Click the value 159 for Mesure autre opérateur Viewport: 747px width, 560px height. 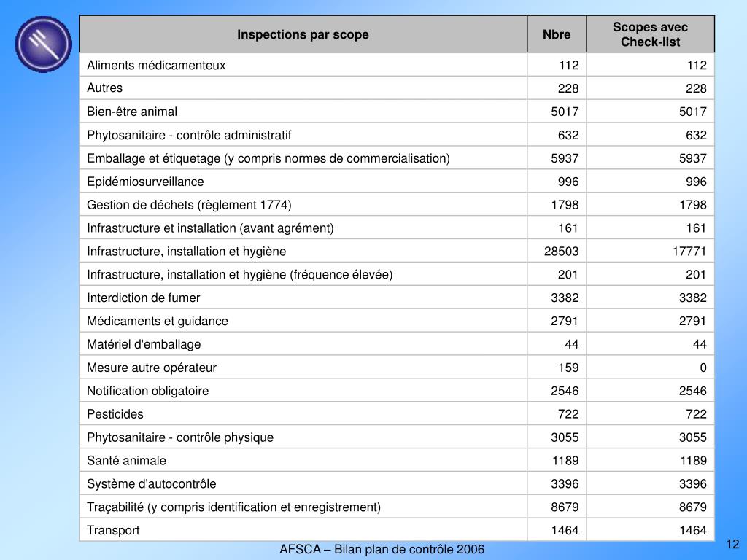click(568, 367)
